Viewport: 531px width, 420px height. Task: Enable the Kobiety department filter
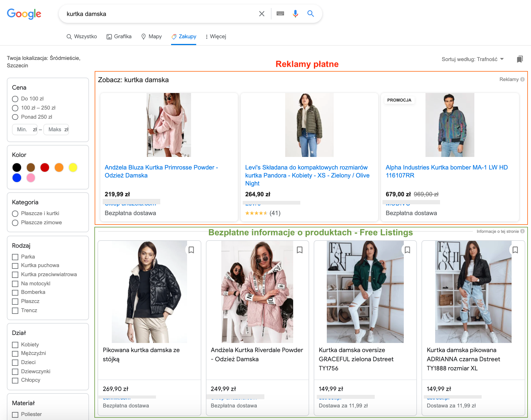coord(15,345)
